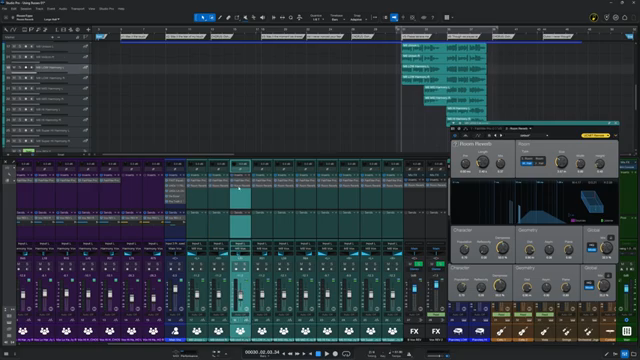
Task: Click the Mix view button at bottom right
Action: (x=624, y=354)
